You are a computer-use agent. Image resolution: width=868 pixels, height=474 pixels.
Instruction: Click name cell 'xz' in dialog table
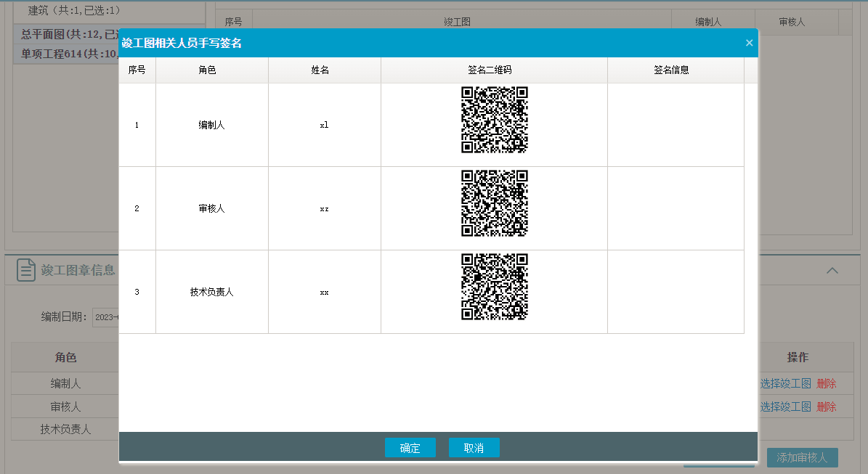[325, 208]
